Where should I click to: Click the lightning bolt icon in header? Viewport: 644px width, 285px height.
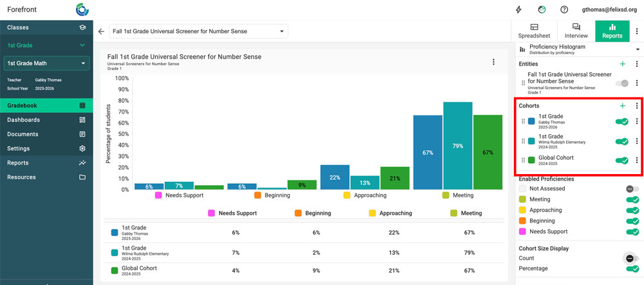(519, 10)
